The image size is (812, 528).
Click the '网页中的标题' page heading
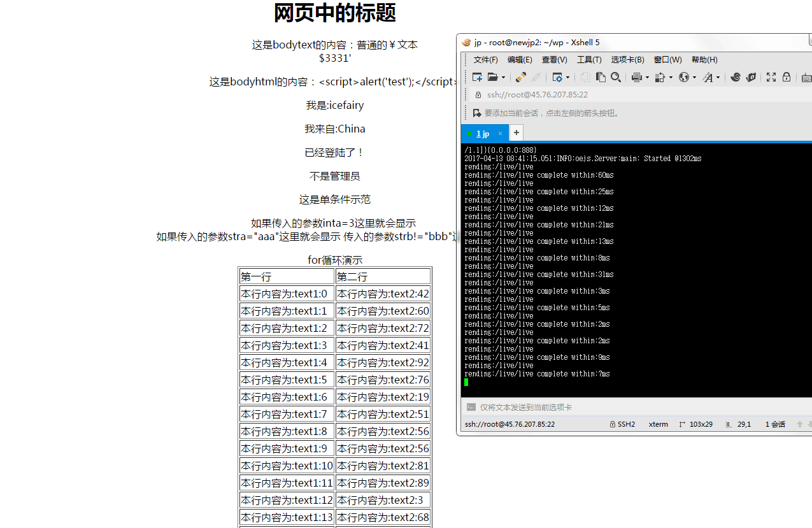(335, 13)
